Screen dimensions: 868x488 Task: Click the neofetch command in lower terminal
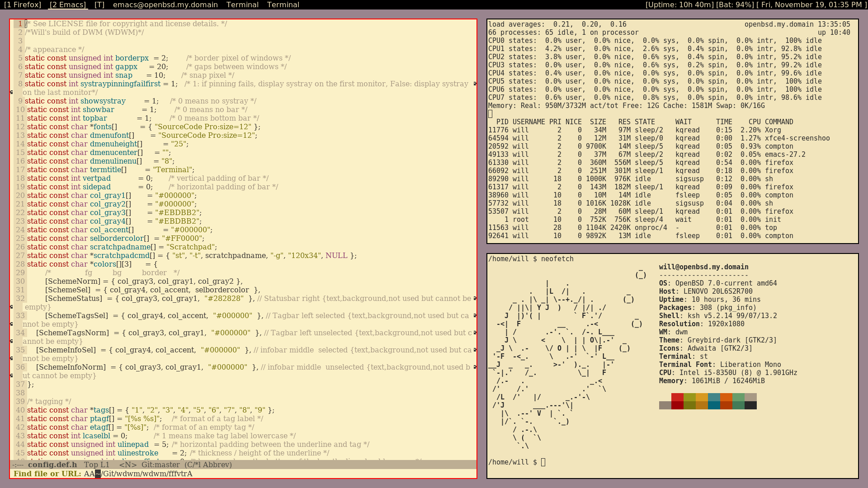click(x=557, y=258)
